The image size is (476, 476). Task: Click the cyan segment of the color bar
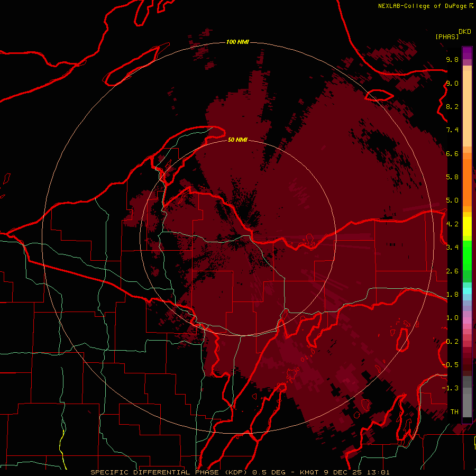pos(467,291)
